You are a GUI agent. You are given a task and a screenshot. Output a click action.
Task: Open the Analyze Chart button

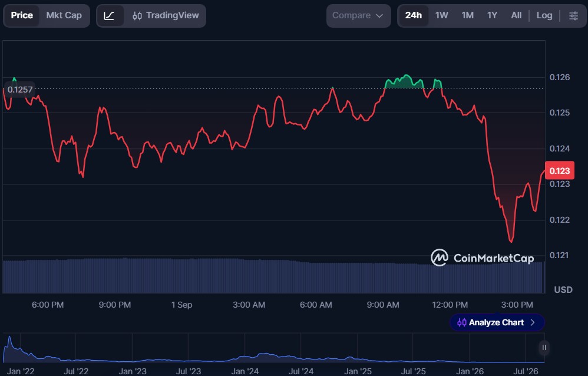pyautogui.click(x=497, y=322)
